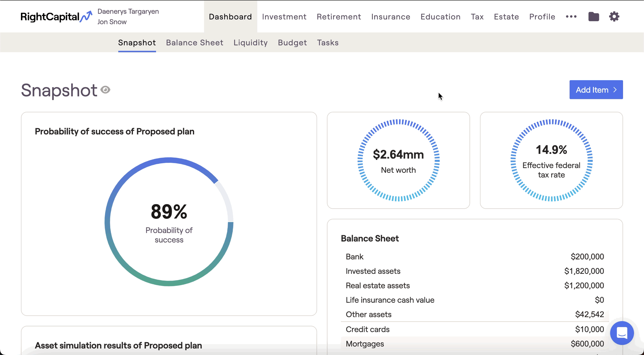Switch to the Insurance tab

click(391, 16)
